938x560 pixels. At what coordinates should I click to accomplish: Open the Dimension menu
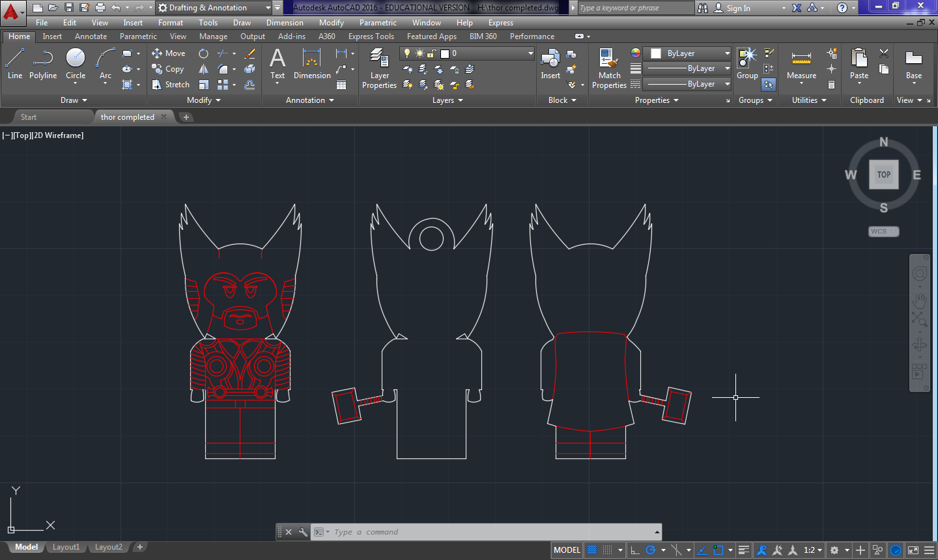[x=285, y=23]
